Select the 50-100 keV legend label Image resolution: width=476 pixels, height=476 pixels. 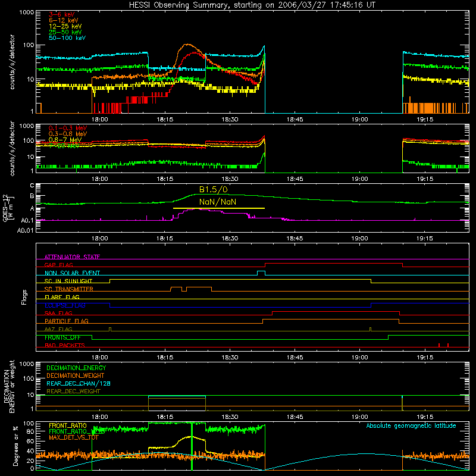tap(67, 38)
